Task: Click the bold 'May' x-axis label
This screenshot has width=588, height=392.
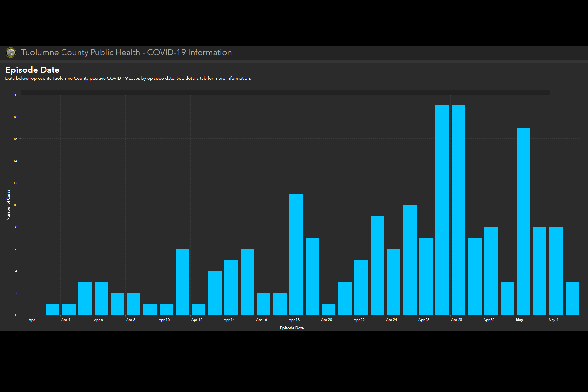Action: pos(519,320)
